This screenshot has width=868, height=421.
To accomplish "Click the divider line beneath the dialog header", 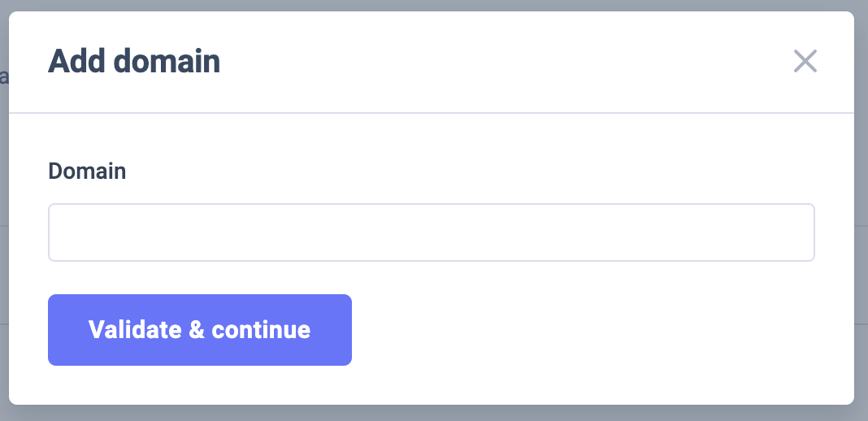I will click(431, 112).
